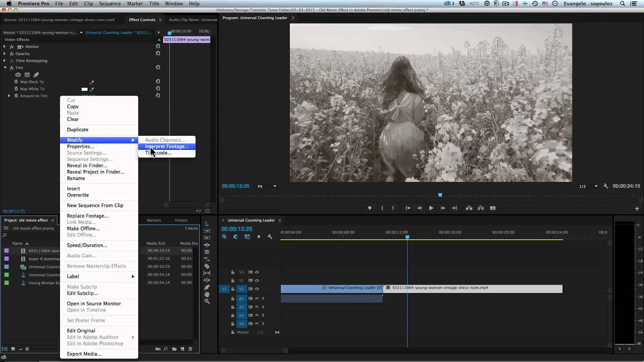Image resolution: width=644 pixels, height=362 pixels.
Task: Click the Extract button in Program Monitor
Action: coord(481,208)
